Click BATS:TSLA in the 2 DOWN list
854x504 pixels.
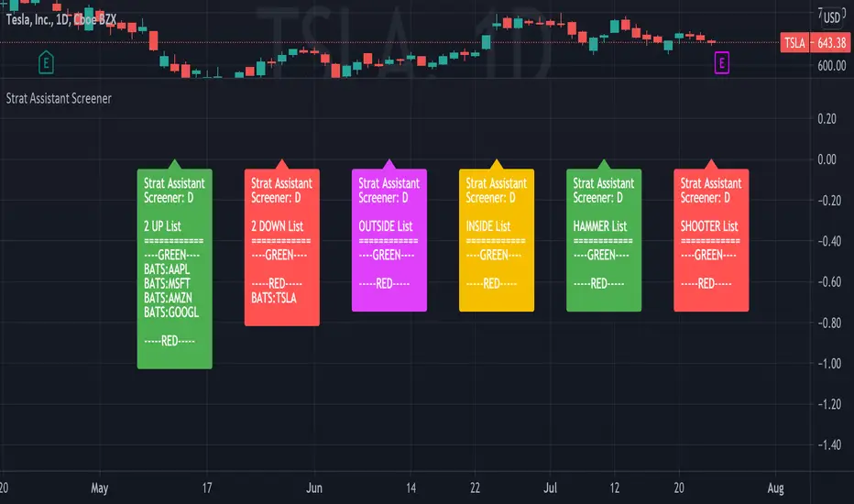pyautogui.click(x=274, y=297)
